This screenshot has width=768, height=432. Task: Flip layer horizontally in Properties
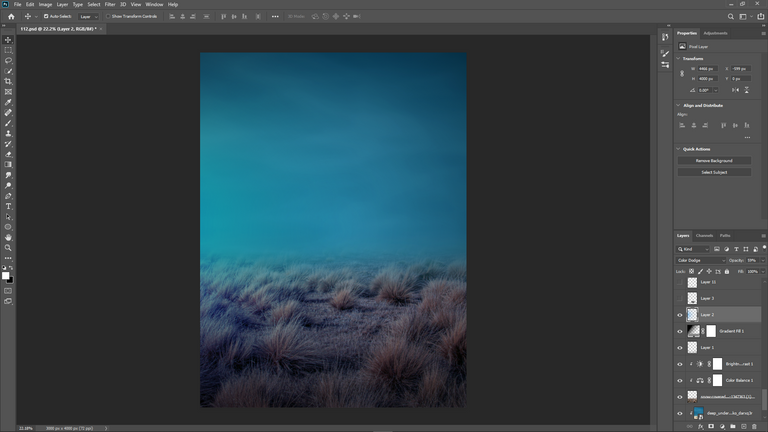(x=735, y=90)
